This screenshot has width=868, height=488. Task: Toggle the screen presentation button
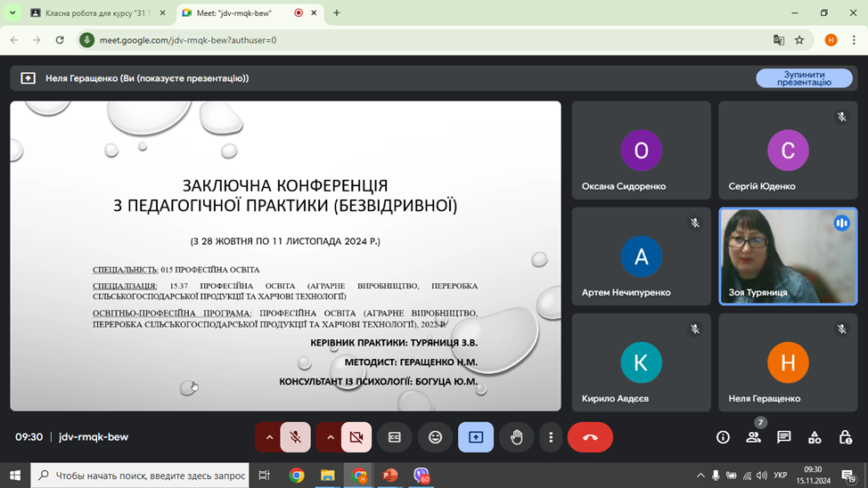click(476, 437)
